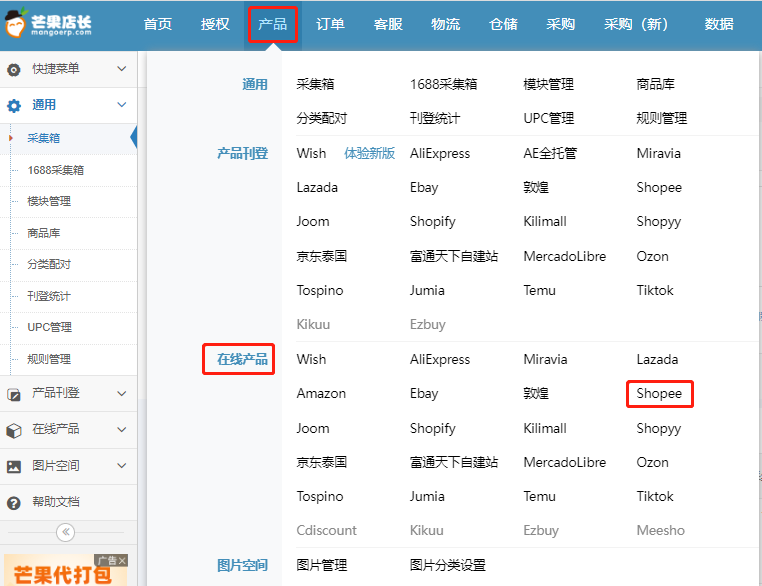This screenshot has height=586, width=762.
Task: Open Miravia under 在线产品
Action: [545, 360]
